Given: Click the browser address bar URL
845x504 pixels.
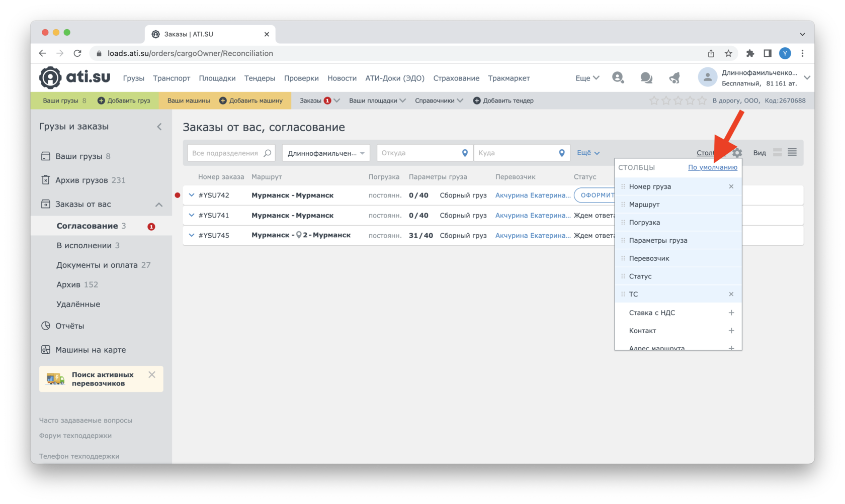Looking at the screenshot, I should (x=190, y=53).
